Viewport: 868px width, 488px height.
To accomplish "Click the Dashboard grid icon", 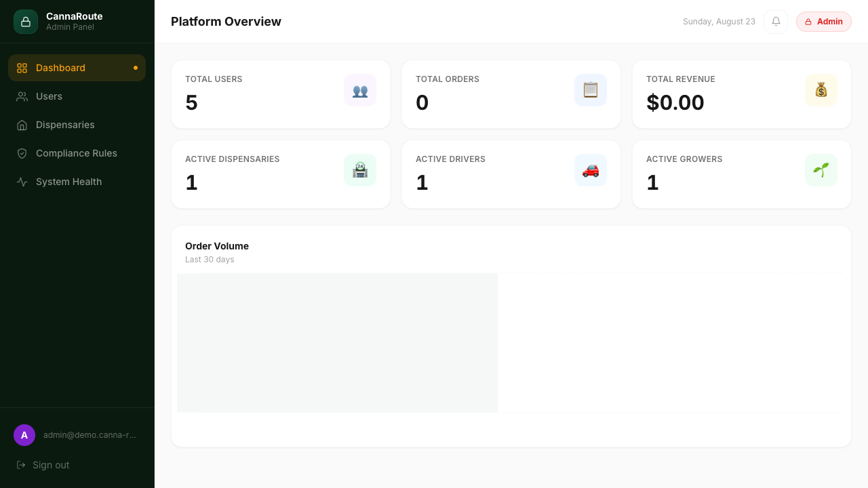I will (x=22, y=68).
